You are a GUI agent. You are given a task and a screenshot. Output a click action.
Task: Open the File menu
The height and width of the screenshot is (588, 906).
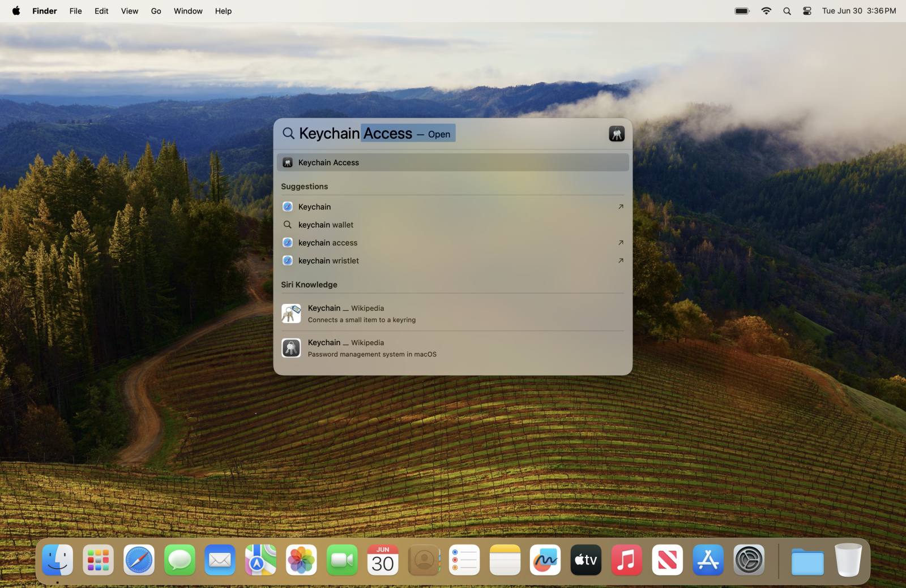click(76, 11)
